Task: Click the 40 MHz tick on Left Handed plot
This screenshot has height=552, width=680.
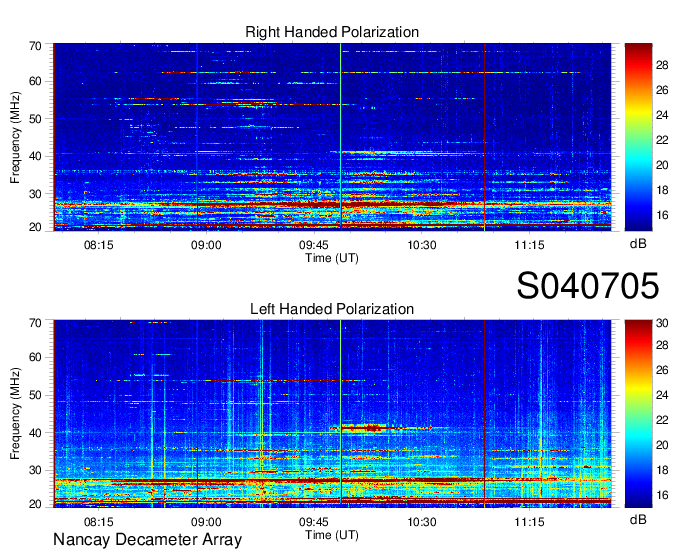Action: click(x=35, y=433)
